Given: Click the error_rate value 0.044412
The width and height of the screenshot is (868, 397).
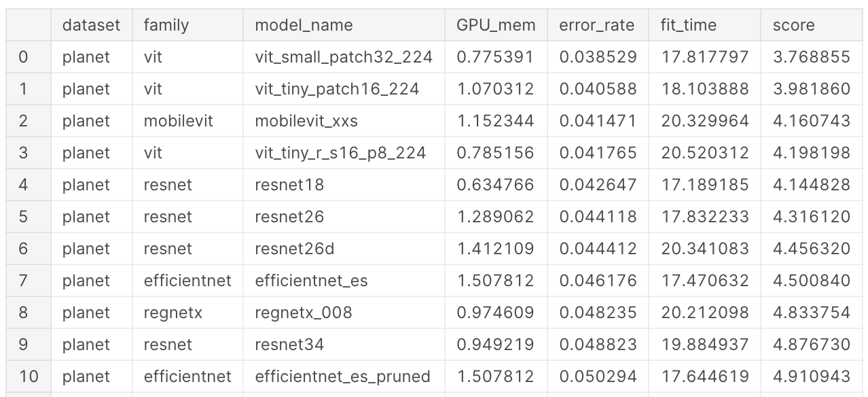Looking at the screenshot, I should click(x=598, y=249).
